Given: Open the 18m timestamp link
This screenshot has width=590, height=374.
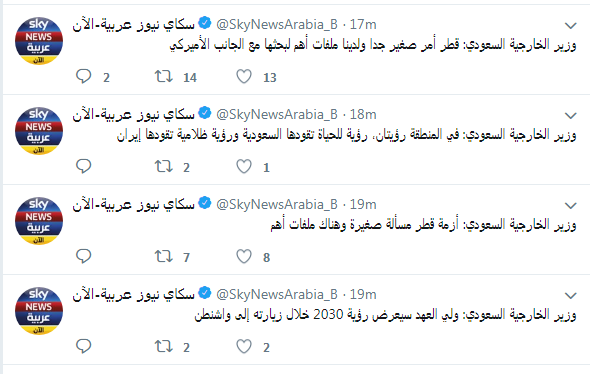Looking at the screenshot, I should 363,114.
